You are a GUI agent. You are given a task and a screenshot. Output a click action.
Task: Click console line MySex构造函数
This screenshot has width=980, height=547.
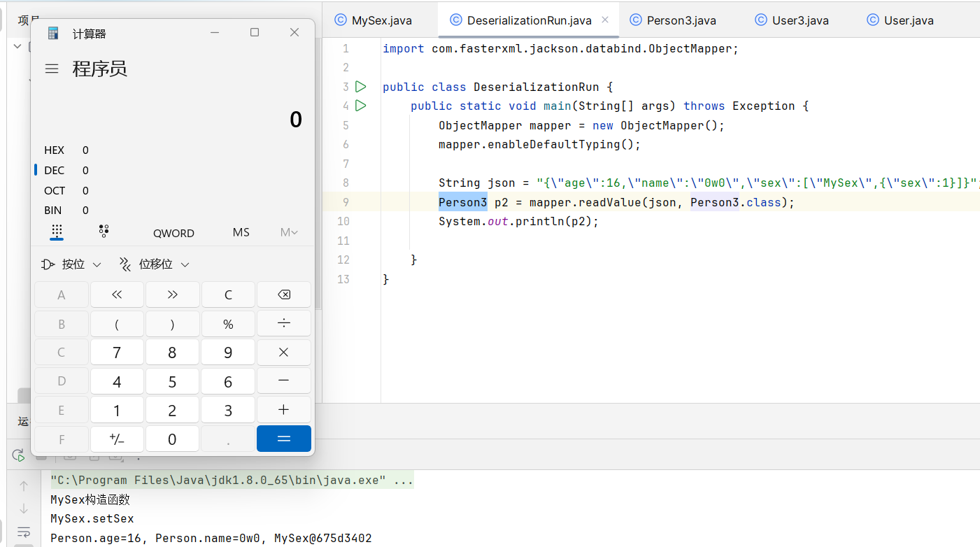coord(90,499)
